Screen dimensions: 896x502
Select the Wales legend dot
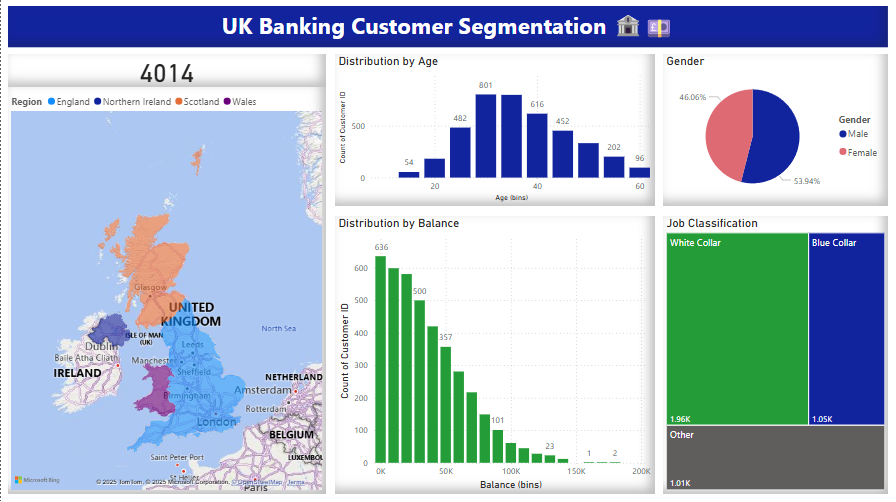[227, 101]
